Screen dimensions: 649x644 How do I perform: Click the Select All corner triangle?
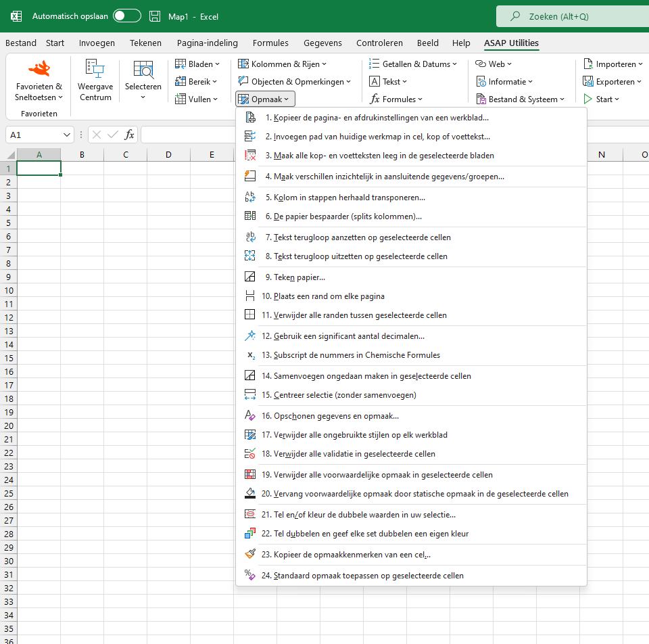[x=11, y=155]
